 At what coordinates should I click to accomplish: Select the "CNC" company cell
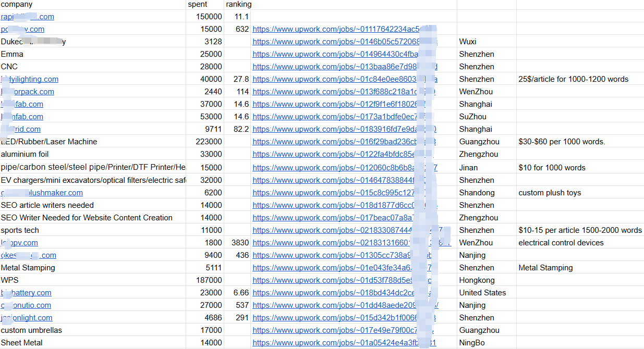click(x=93, y=67)
